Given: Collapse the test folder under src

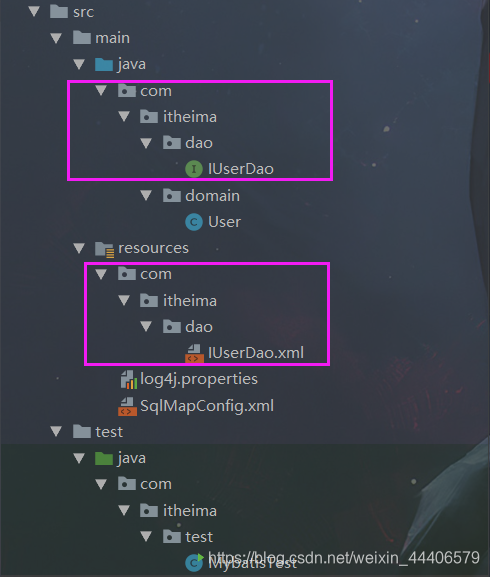Looking at the screenshot, I should tap(56, 431).
